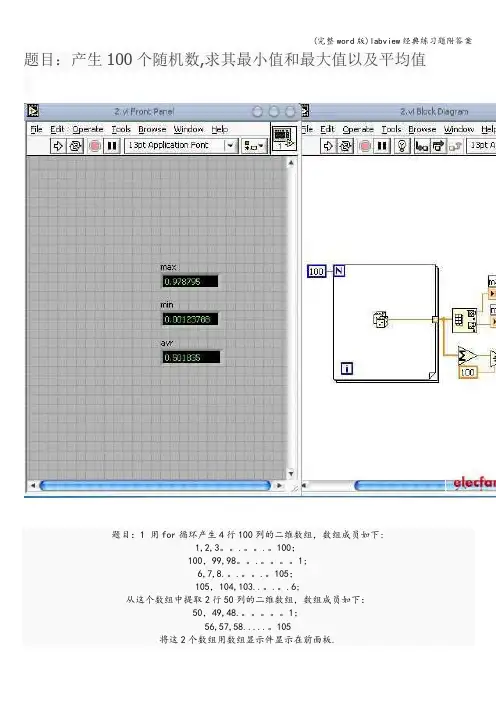Open Browse menu in Front Panel
This screenshot has width=496, height=702.
coord(152,129)
